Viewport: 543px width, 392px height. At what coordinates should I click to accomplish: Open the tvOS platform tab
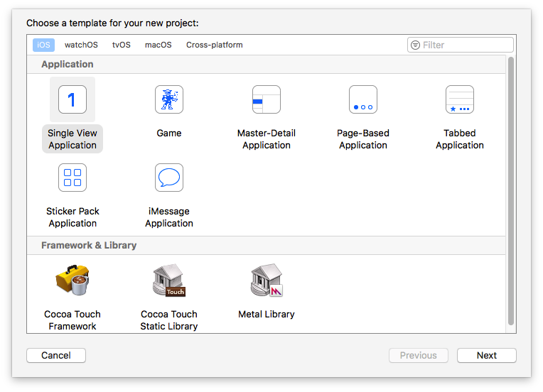pos(122,45)
